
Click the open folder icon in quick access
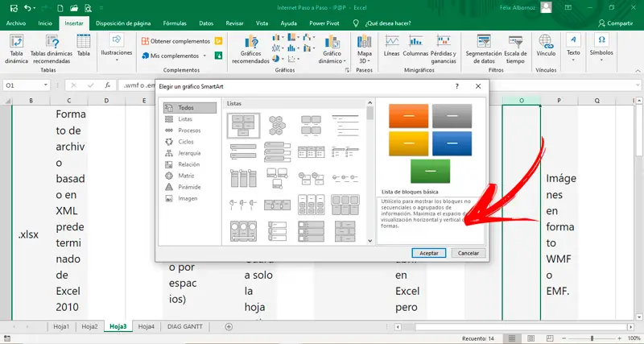pyautogui.click(x=74, y=8)
